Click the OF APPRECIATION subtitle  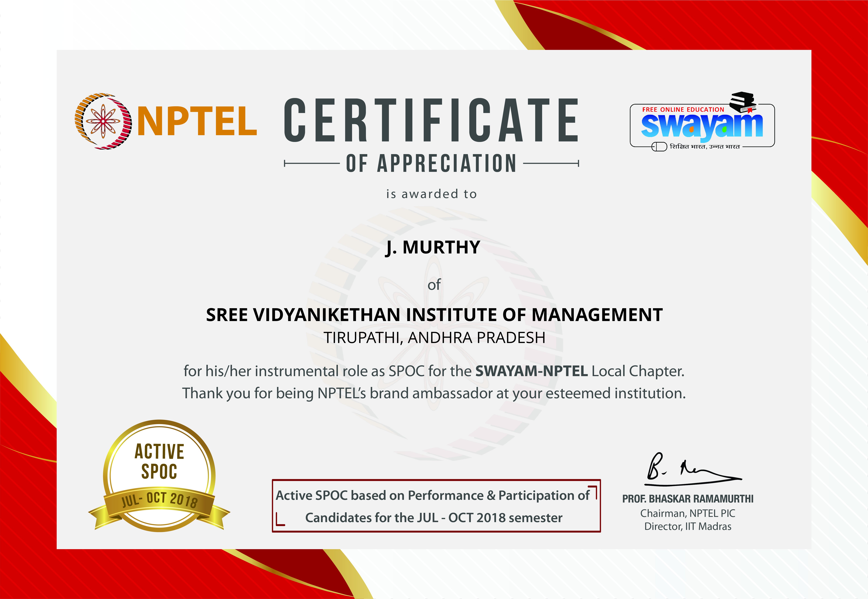(x=431, y=164)
